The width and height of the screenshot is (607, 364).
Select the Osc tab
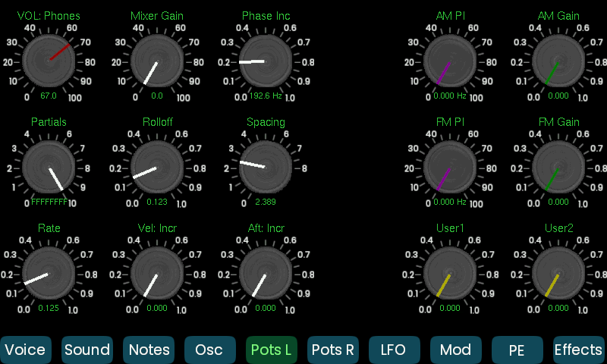point(209,350)
